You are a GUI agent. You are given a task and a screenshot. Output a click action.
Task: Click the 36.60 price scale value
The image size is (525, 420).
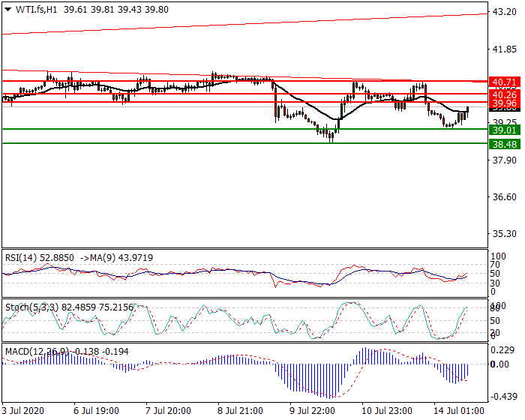504,197
